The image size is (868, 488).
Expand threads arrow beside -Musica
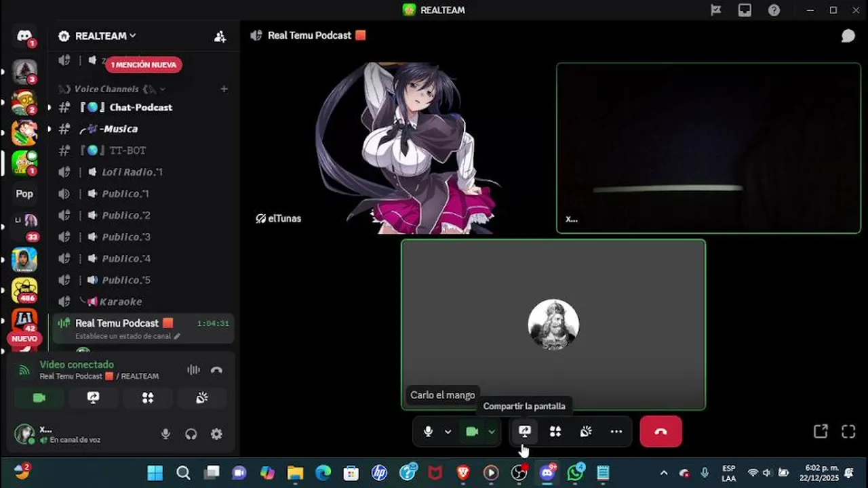49,129
